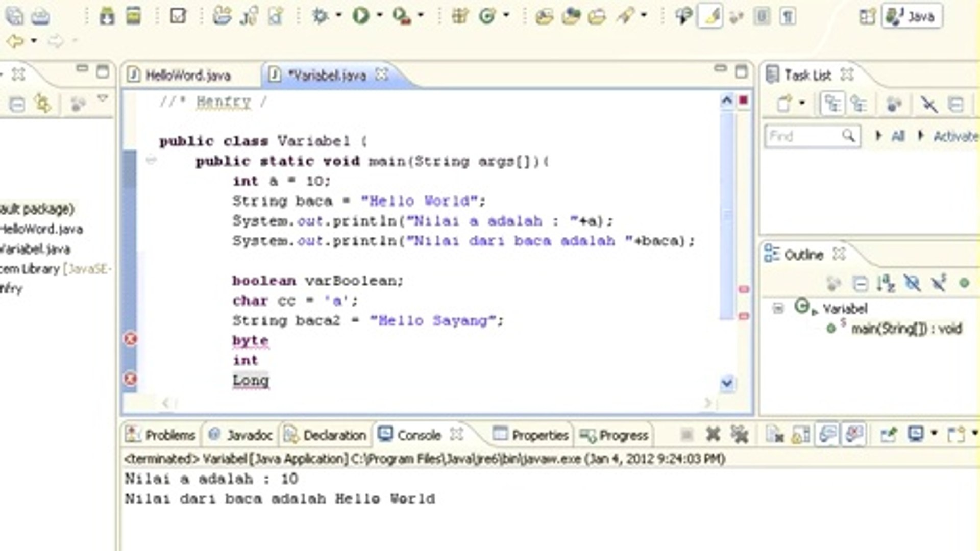This screenshot has width=980, height=551.
Task: Click the Find field in Task List
Action: (x=806, y=136)
